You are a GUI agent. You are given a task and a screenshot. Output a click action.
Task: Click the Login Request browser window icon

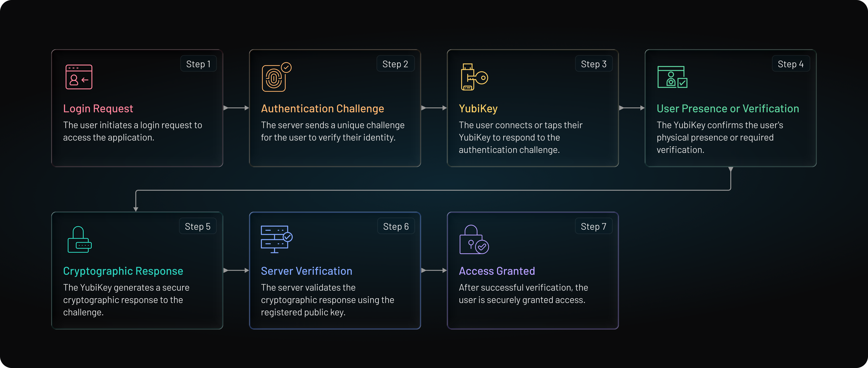(79, 77)
